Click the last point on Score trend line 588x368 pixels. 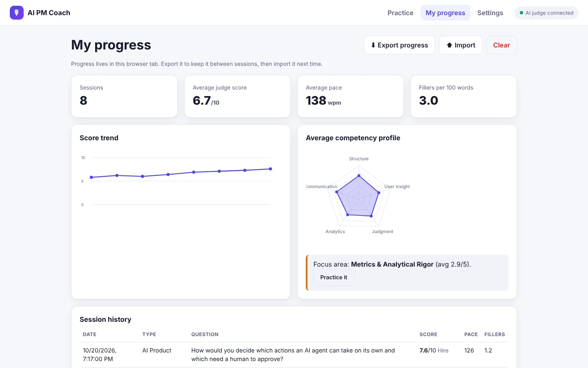[x=270, y=169]
